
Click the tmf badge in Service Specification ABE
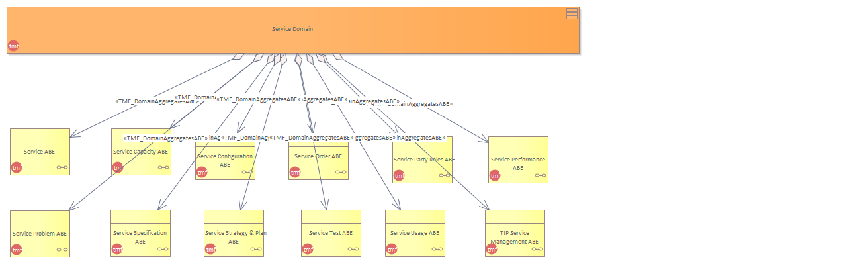(x=117, y=250)
